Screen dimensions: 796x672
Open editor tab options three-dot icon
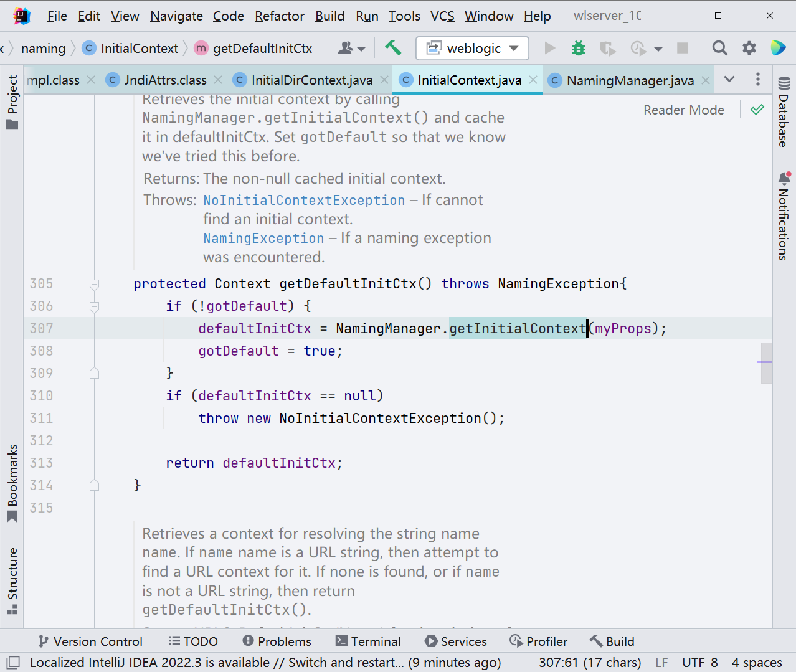point(757,79)
